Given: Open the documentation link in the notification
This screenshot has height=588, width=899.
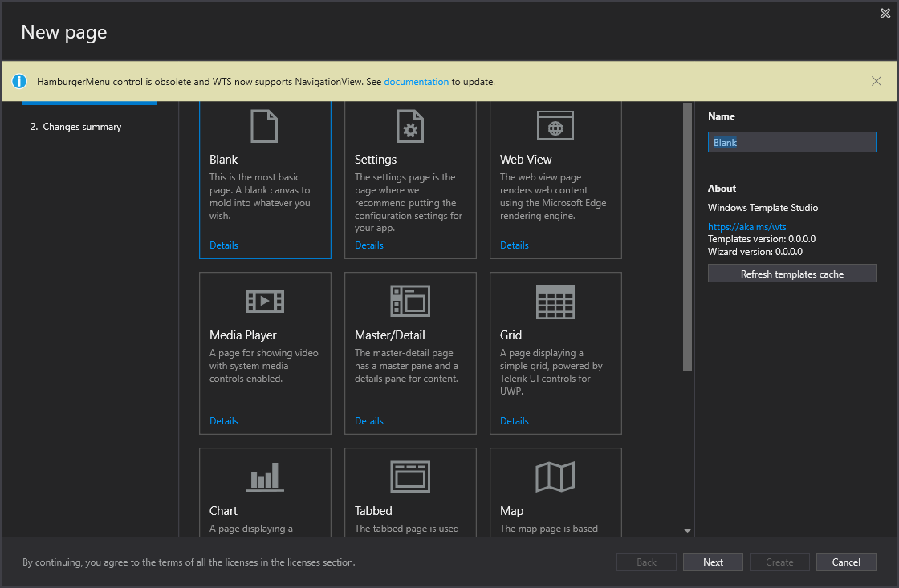Looking at the screenshot, I should pyautogui.click(x=417, y=81).
